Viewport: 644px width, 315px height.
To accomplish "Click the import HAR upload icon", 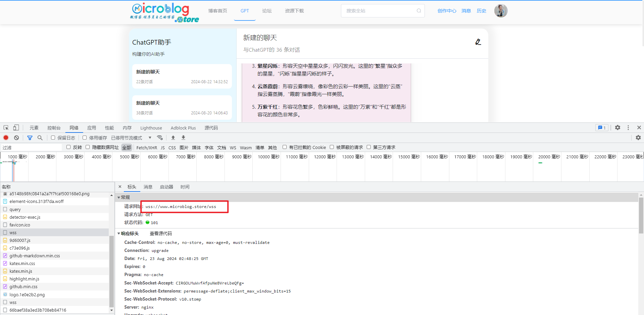I will tap(173, 138).
